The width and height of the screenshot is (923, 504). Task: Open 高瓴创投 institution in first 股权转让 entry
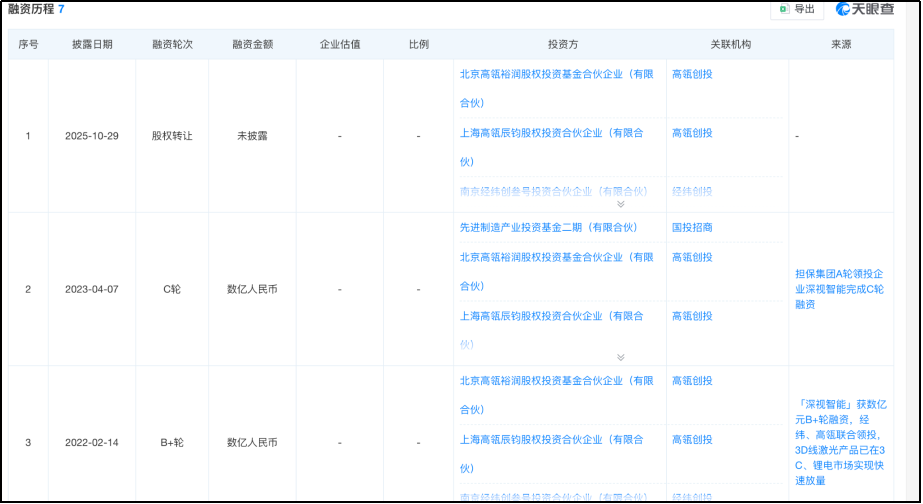[692, 74]
